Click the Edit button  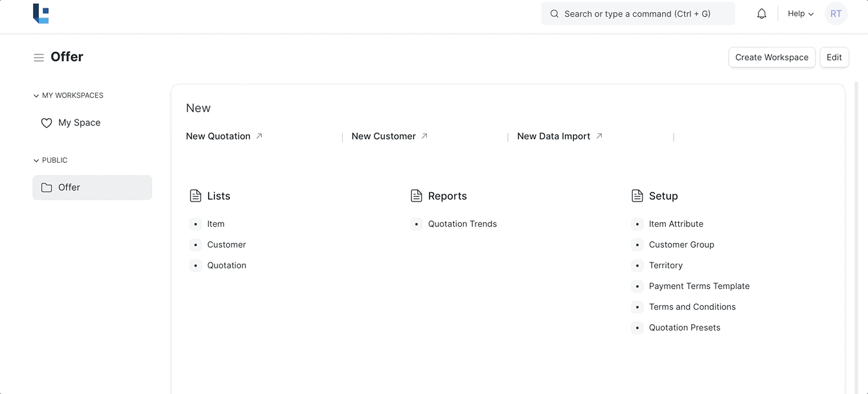pyautogui.click(x=834, y=57)
